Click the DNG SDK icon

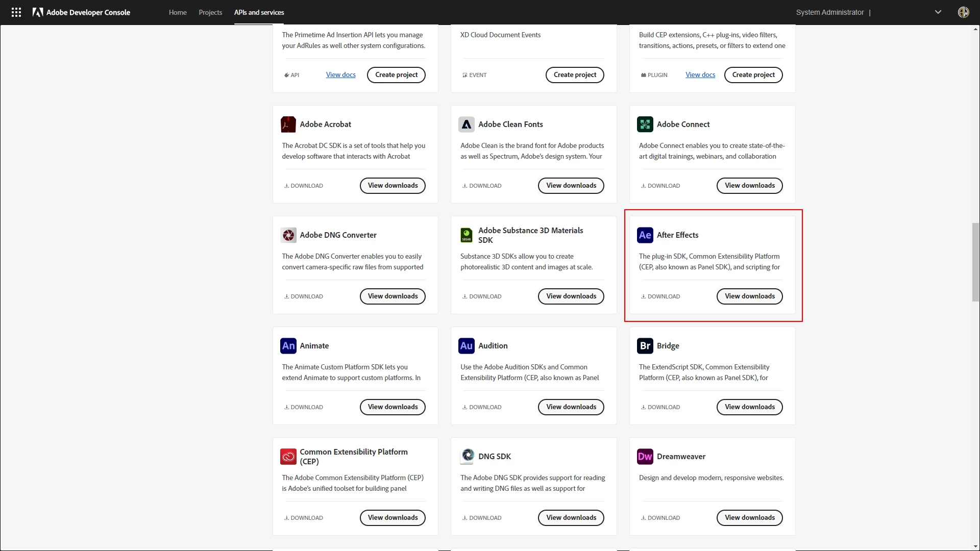tap(467, 457)
